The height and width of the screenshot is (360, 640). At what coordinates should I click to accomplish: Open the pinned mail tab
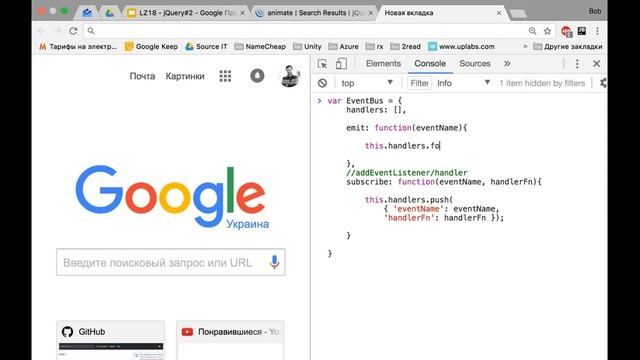pyautogui.click(x=87, y=13)
